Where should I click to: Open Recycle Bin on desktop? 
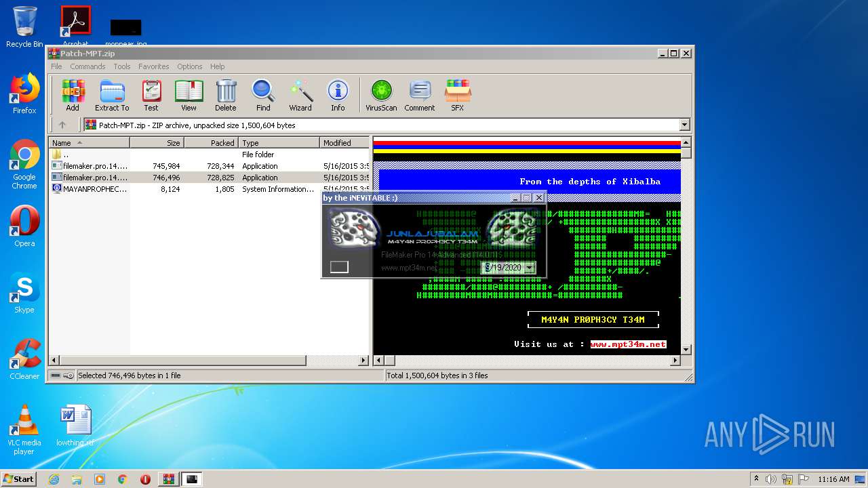tap(24, 27)
